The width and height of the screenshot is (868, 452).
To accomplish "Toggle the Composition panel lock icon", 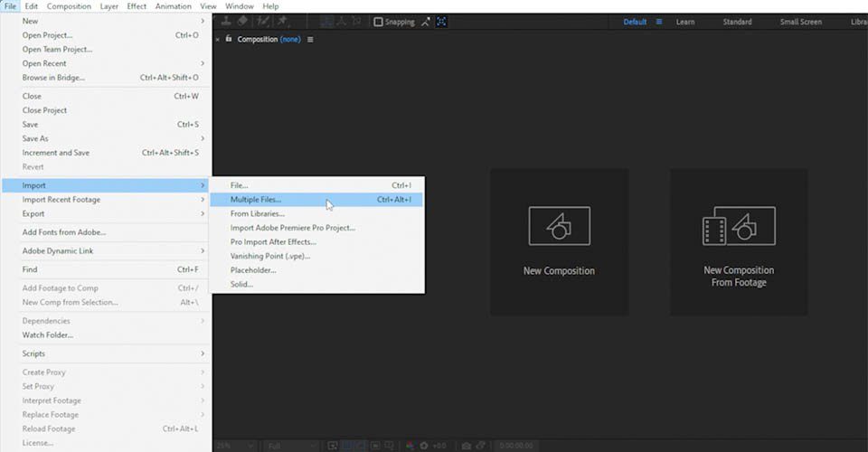I will [229, 39].
